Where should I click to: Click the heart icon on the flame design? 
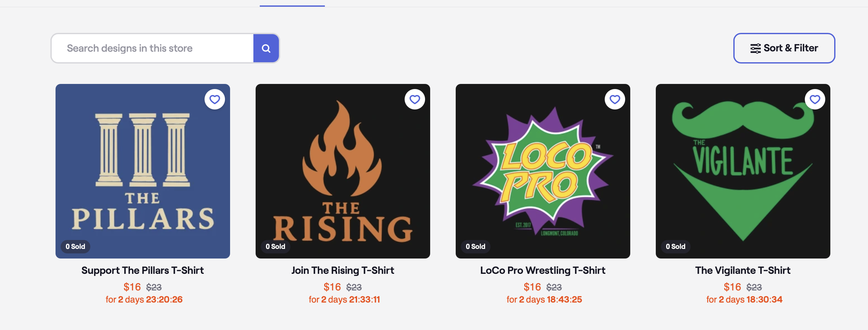click(x=415, y=99)
